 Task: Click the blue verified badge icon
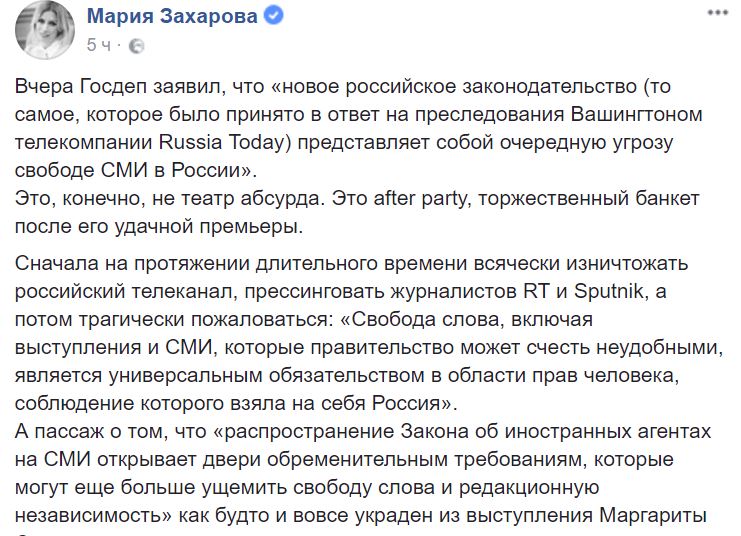[274, 16]
